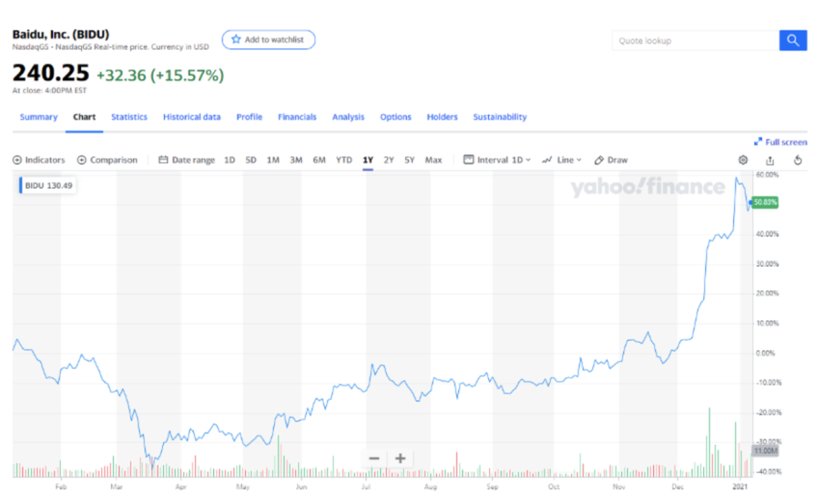The height and width of the screenshot is (504, 815).
Task: Click the blue search magnifier button
Action: (793, 41)
